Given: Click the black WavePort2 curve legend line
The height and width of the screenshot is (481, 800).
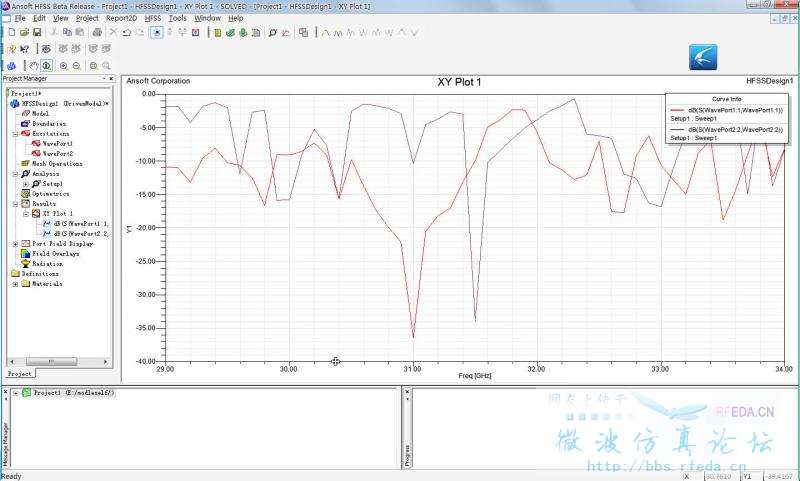Looking at the screenshot, I should [x=676, y=130].
